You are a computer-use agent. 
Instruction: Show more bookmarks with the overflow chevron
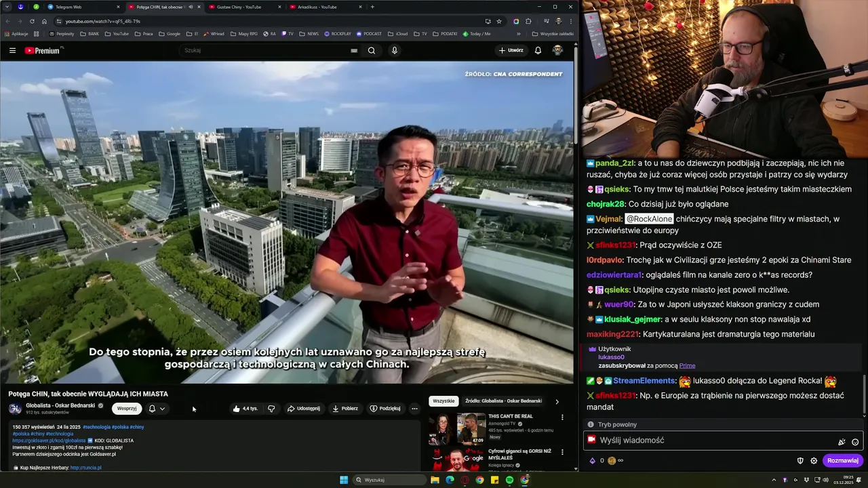coord(519,33)
